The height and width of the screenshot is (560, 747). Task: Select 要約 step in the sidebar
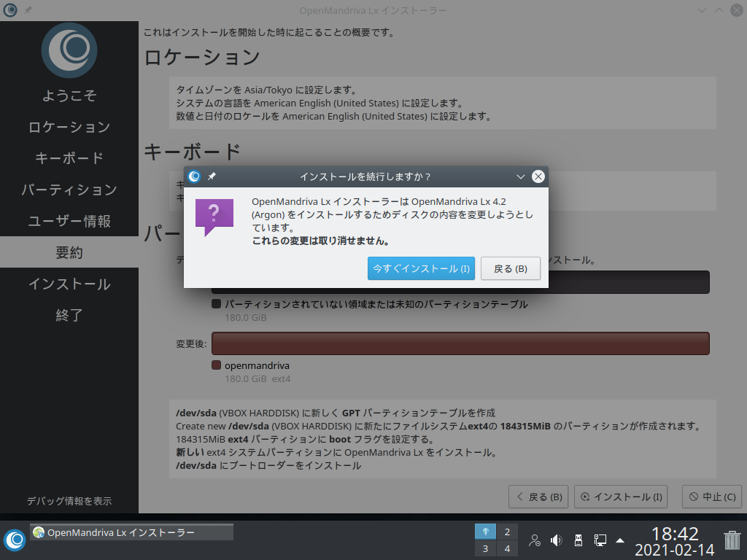[69, 252]
